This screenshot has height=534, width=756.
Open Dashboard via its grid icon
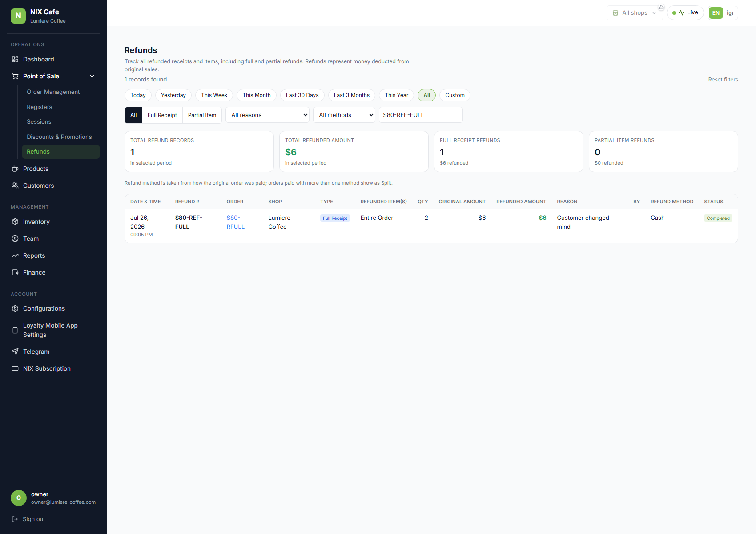click(15, 59)
